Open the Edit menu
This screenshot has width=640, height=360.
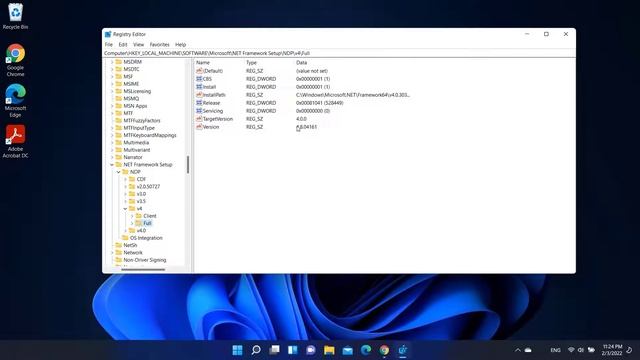pyautogui.click(x=123, y=44)
